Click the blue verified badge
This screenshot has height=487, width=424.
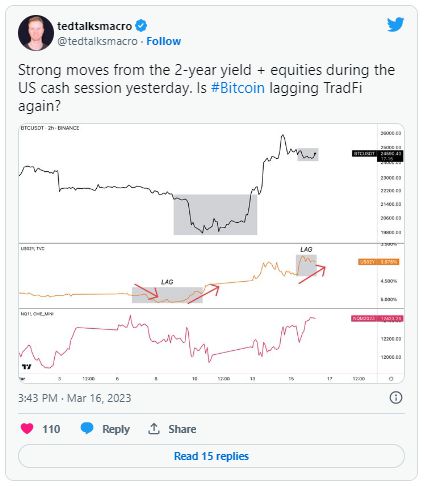click(x=141, y=26)
